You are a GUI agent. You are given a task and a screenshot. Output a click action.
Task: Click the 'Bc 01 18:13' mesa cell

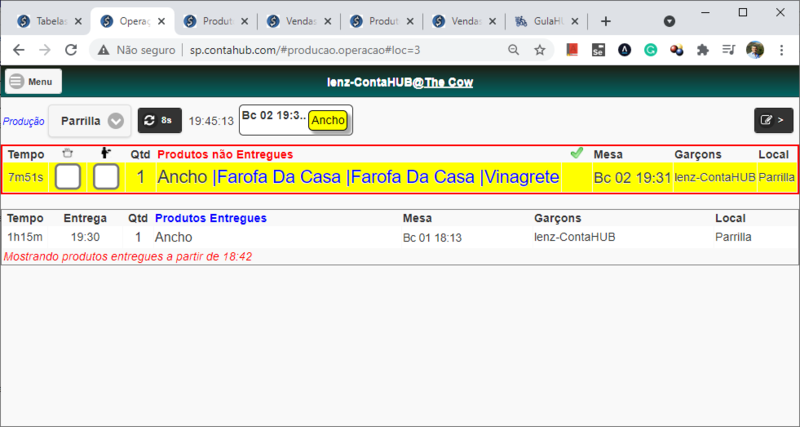pyautogui.click(x=432, y=238)
